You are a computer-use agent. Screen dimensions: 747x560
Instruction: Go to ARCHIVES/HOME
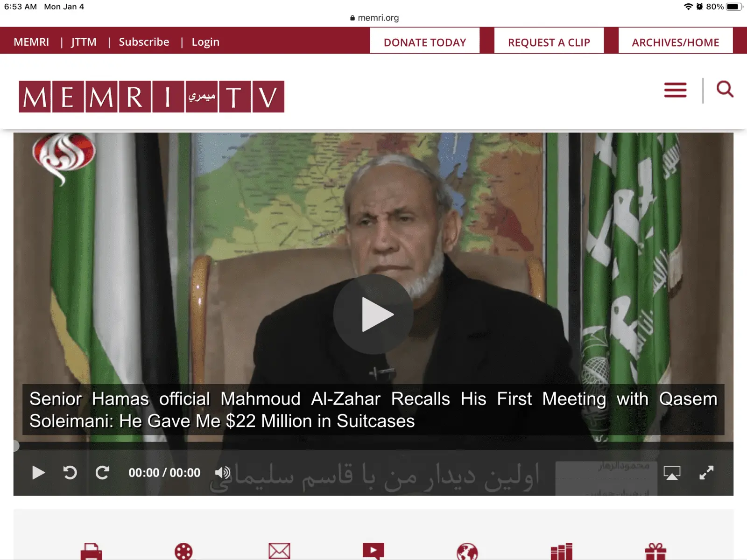click(x=676, y=41)
